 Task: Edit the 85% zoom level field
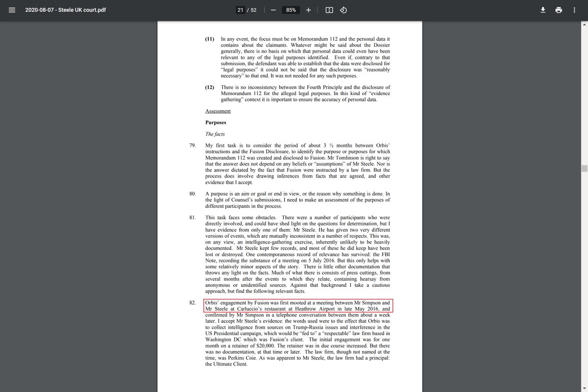point(291,10)
